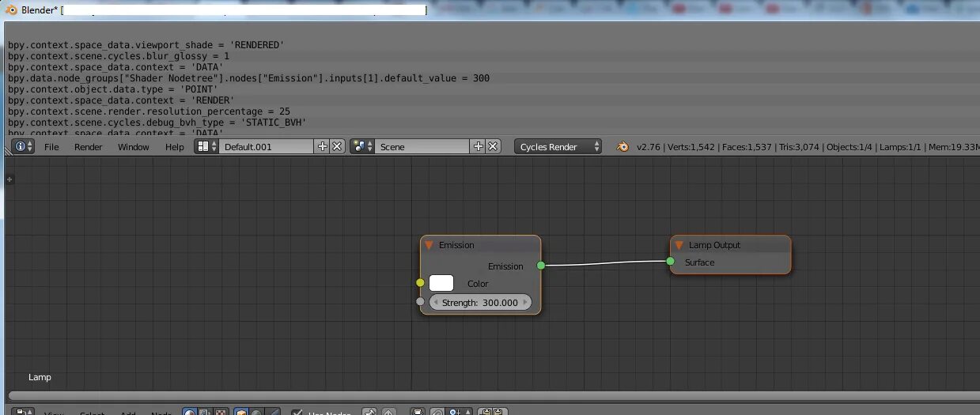The height and width of the screenshot is (415, 980).
Task: Click the Strength 300.000 field
Action: 480,303
